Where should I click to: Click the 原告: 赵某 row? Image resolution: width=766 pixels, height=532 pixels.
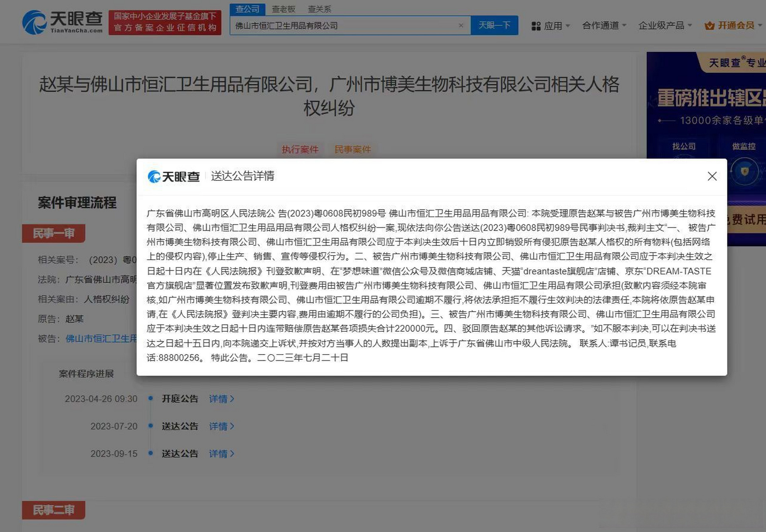pyautogui.click(x=61, y=319)
